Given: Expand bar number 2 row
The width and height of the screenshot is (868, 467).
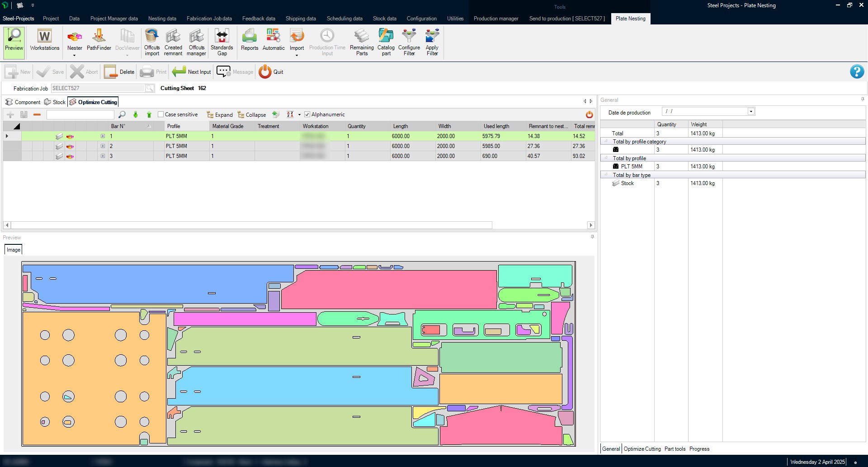Looking at the screenshot, I should 103,146.
